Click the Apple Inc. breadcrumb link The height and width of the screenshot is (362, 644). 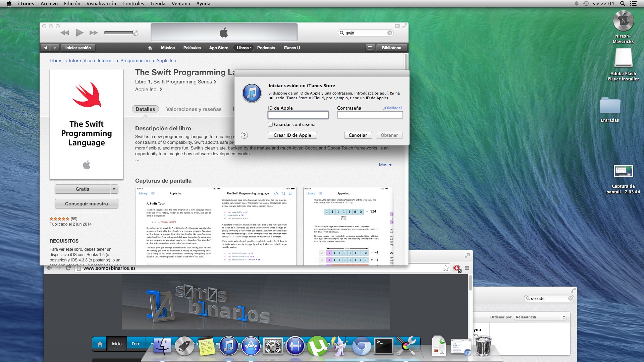(x=167, y=61)
